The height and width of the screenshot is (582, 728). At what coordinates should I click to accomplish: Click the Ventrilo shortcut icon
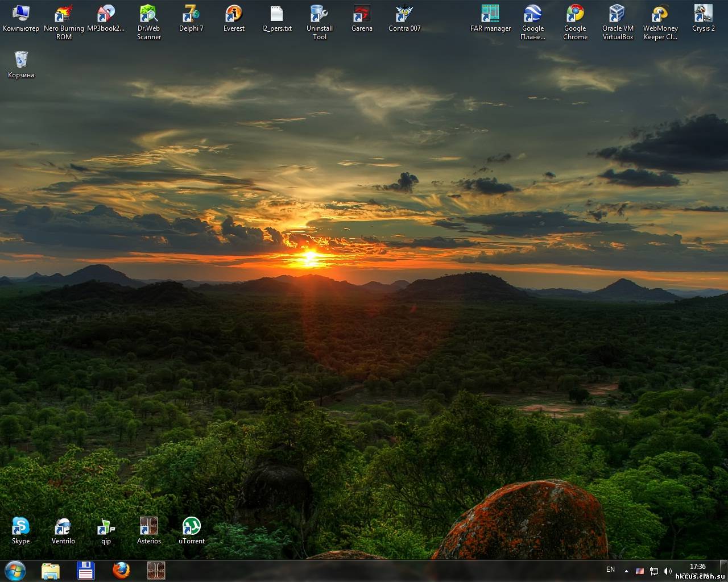(63, 527)
